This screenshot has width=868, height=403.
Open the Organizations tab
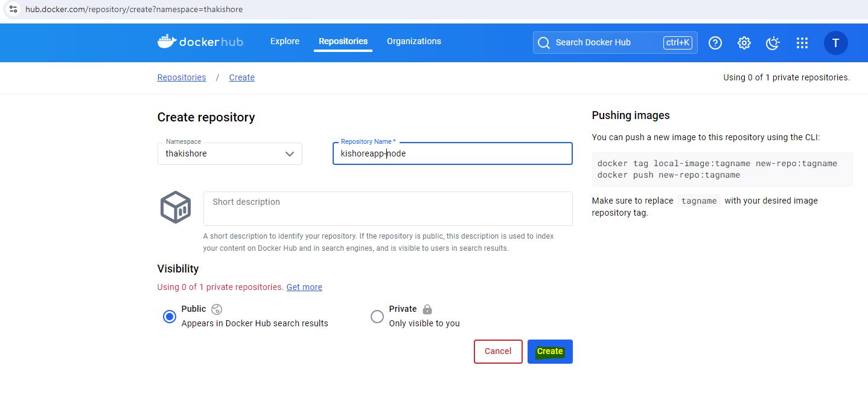click(414, 42)
